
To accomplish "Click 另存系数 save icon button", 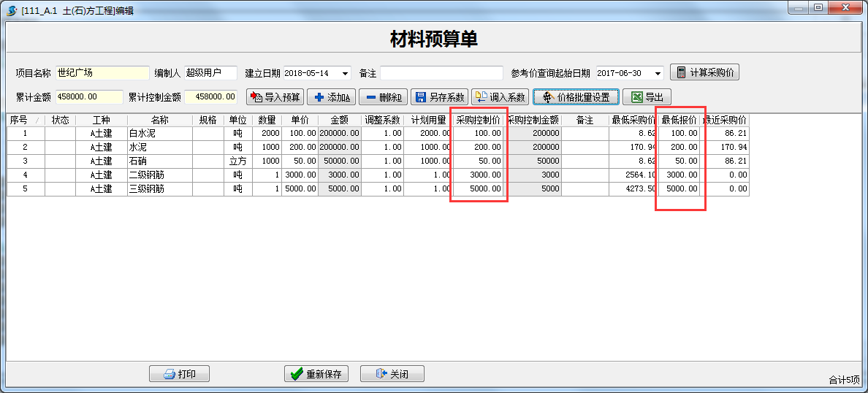I will pos(438,97).
